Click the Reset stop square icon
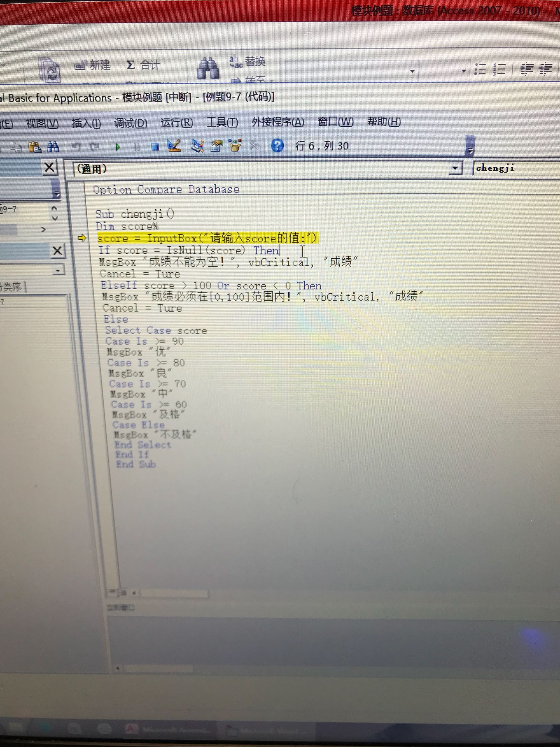 (x=155, y=147)
